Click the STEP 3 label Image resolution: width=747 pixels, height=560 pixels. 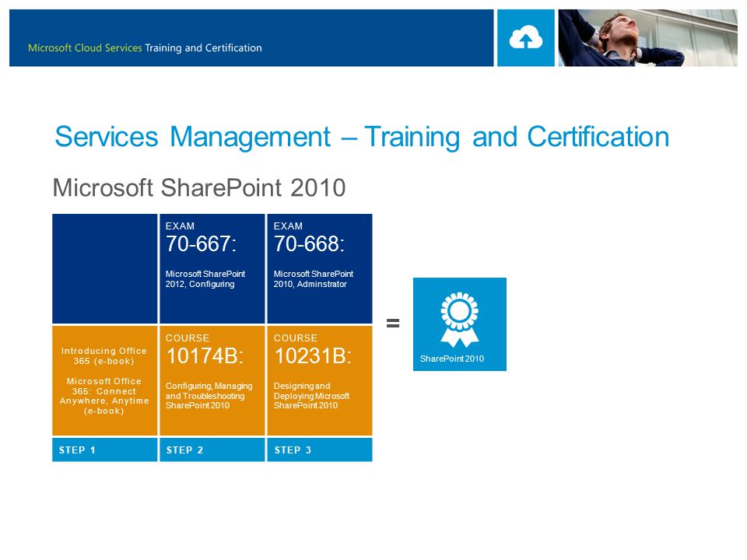click(293, 450)
